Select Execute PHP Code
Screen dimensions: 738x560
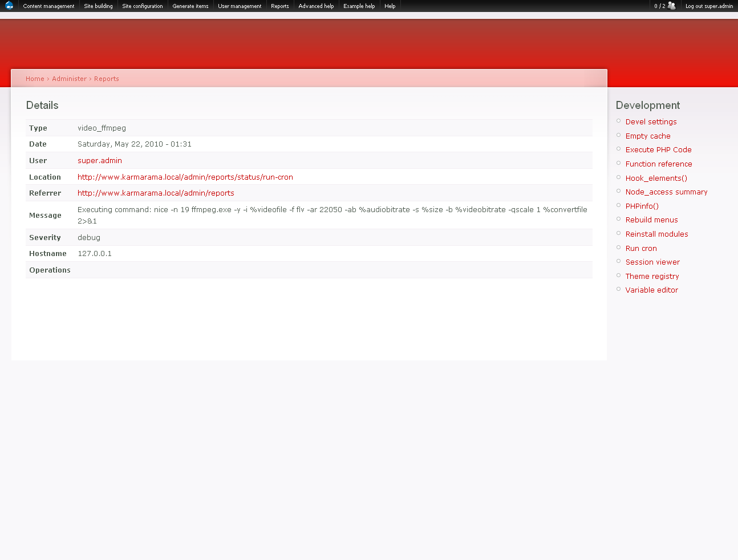click(x=658, y=149)
